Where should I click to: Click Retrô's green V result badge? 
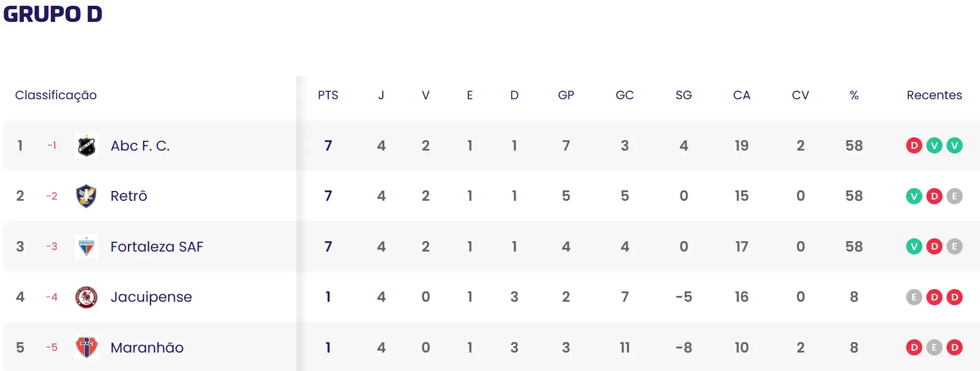(914, 196)
